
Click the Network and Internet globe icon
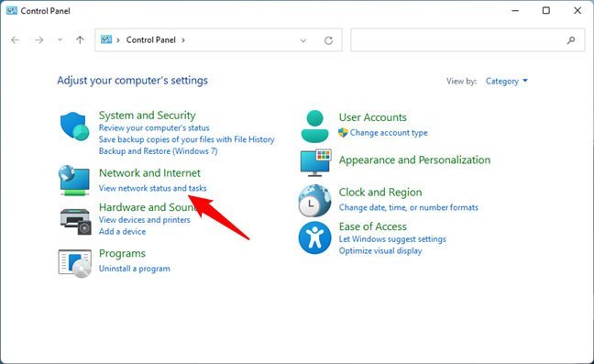(74, 181)
